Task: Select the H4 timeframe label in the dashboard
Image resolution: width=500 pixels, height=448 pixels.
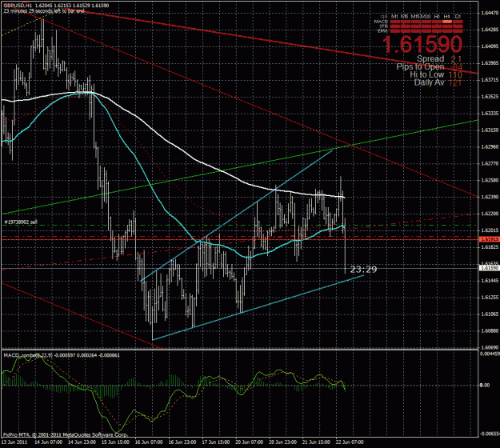Action: pyautogui.click(x=447, y=16)
